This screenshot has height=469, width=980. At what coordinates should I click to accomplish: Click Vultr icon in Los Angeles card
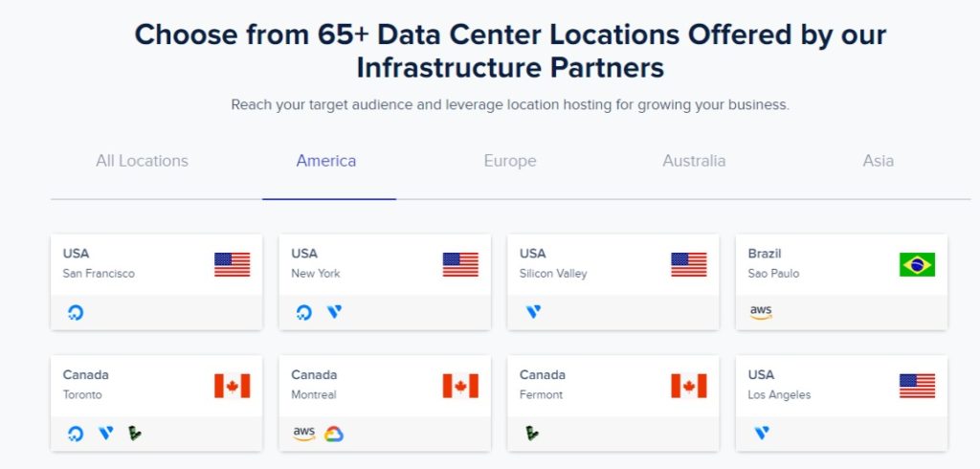point(761,433)
